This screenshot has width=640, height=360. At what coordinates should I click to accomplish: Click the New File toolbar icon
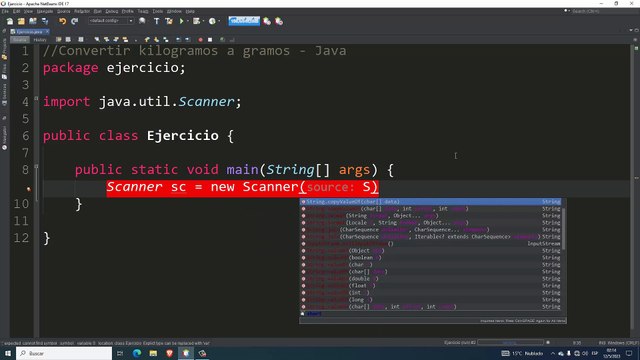tap(10, 21)
